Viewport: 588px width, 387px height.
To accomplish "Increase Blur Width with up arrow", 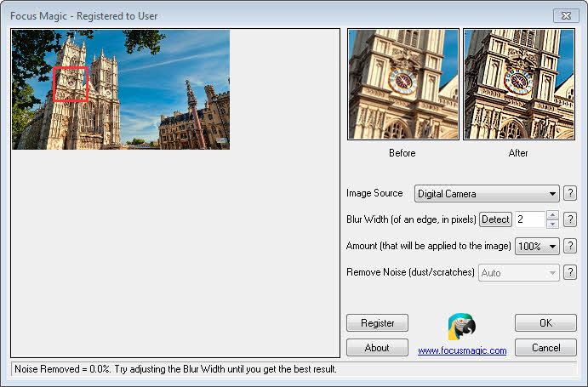I will (553, 215).
